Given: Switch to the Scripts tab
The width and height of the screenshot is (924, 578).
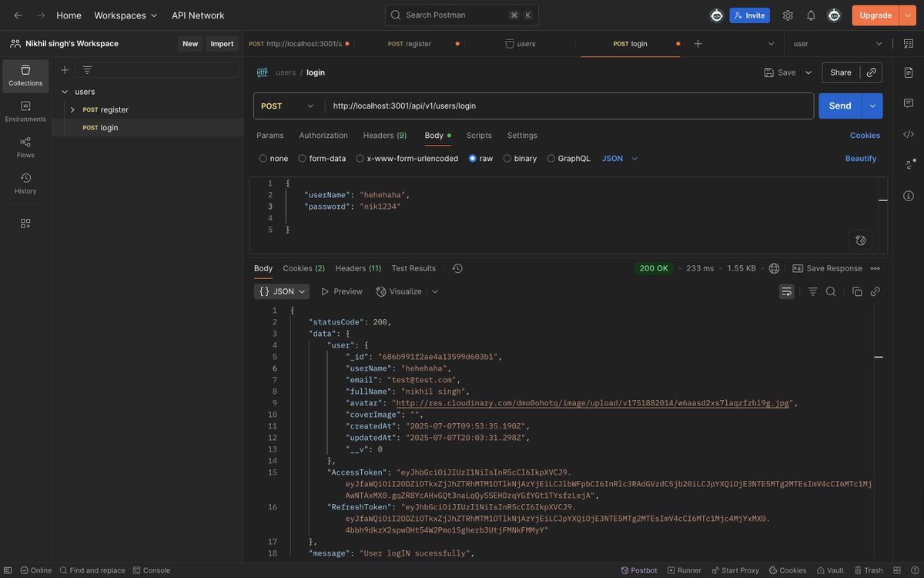Looking at the screenshot, I should [479, 136].
